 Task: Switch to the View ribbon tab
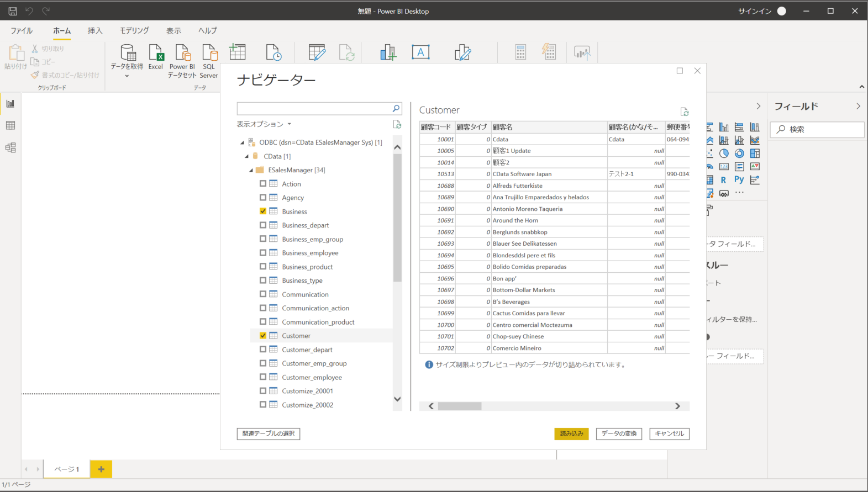coord(173,31)
